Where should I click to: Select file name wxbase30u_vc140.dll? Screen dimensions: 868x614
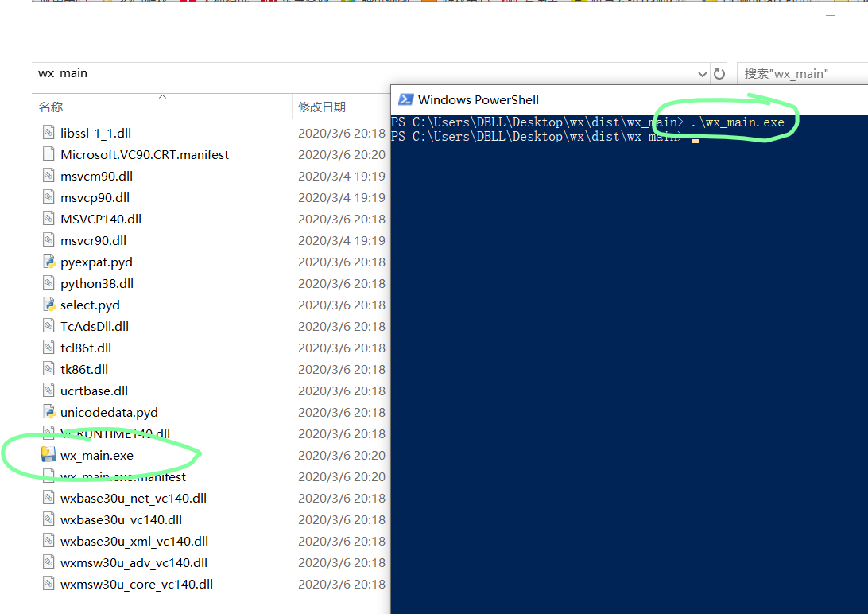(x=122, y=519)
